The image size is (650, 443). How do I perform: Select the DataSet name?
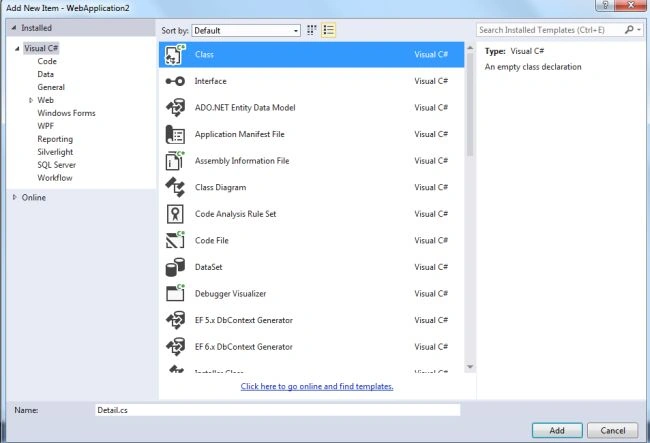pos(209,267)
